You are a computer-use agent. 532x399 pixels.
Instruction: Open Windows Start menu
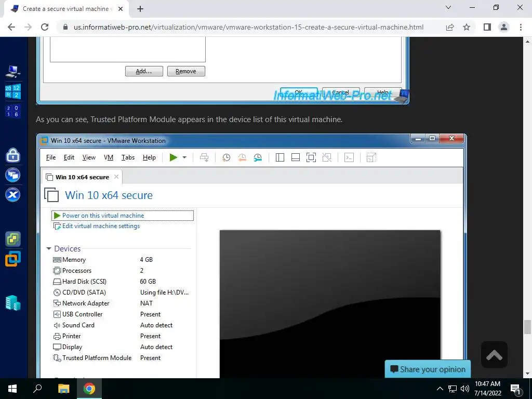12,389
